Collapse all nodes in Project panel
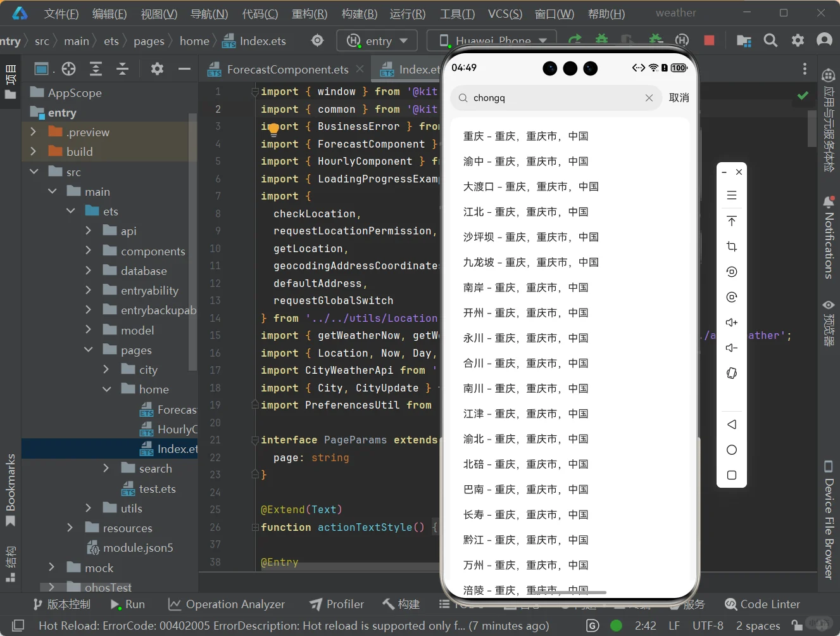The height and width of the screenshot is (636, 840). click(x=122, y=69)
